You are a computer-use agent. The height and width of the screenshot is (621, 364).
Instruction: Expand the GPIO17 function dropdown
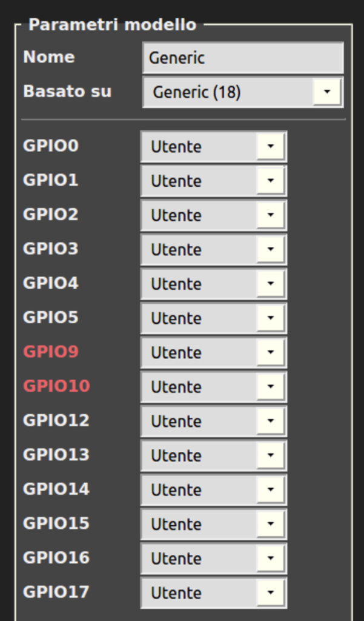(x=213, y=592)
